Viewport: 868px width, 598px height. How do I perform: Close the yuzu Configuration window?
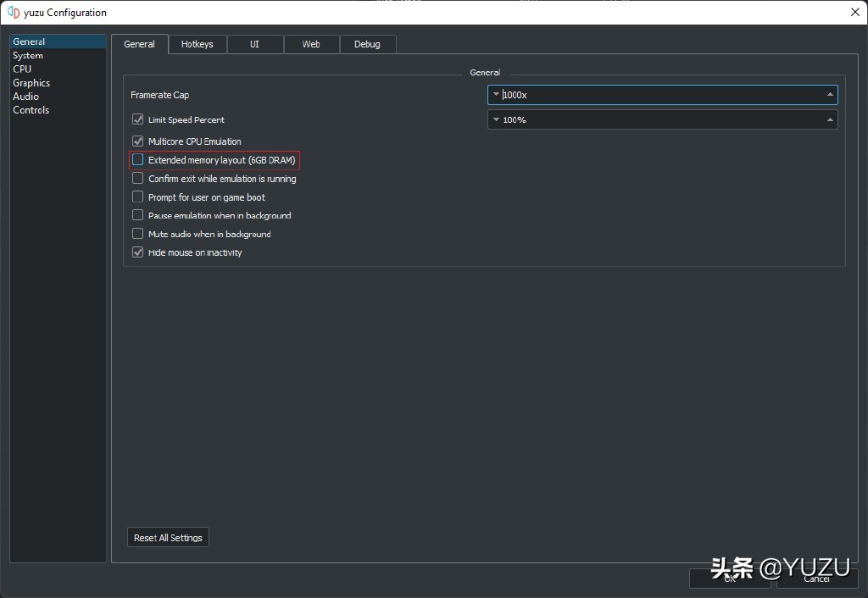tap(854, 12)
